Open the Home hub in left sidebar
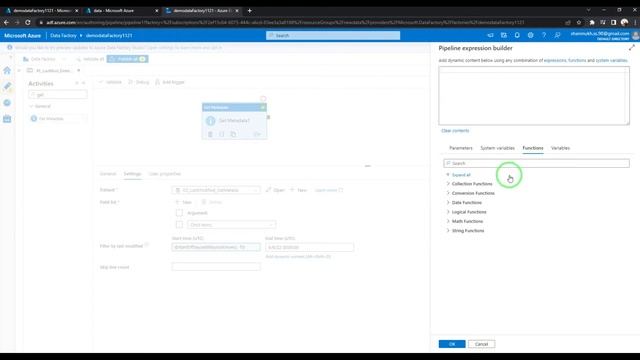Screen dimensions: 640x360 point(7,70)
